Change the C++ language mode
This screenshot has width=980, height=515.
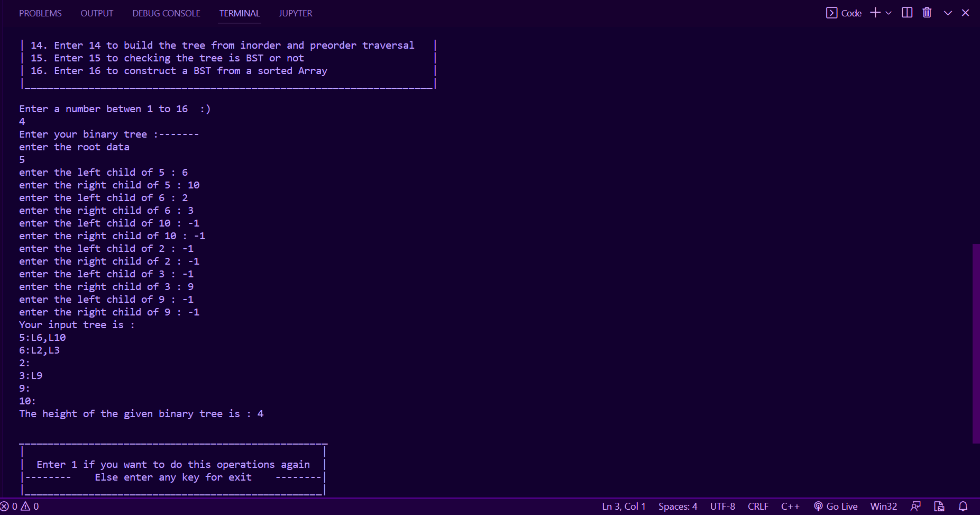(790, 506)
